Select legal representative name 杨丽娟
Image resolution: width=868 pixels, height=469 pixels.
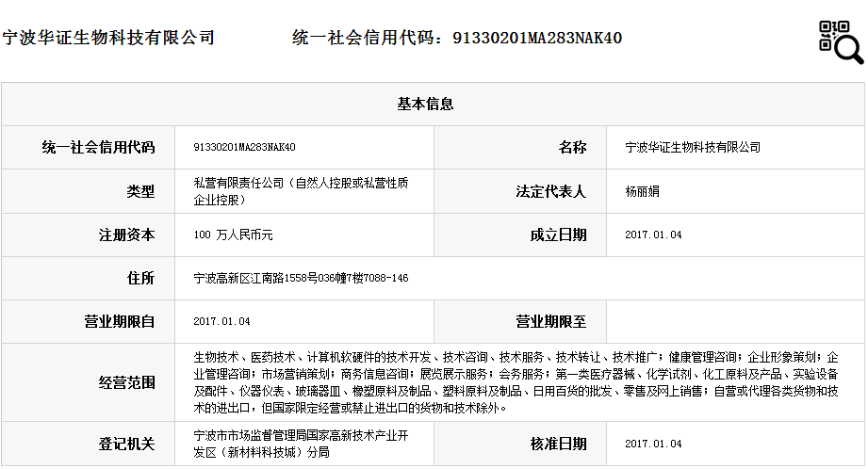click(642, 191)
